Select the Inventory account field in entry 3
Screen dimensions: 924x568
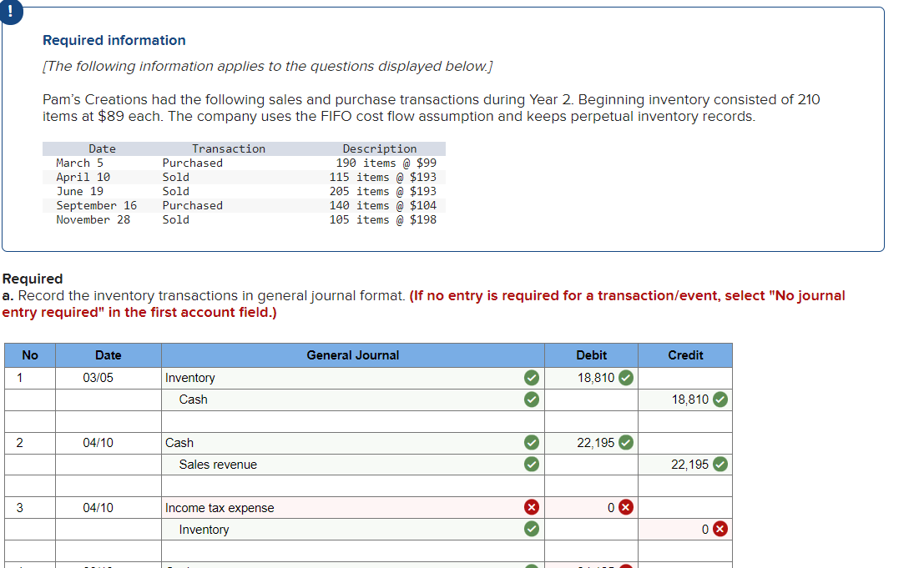pyautogui.click(x=352, y=529)
